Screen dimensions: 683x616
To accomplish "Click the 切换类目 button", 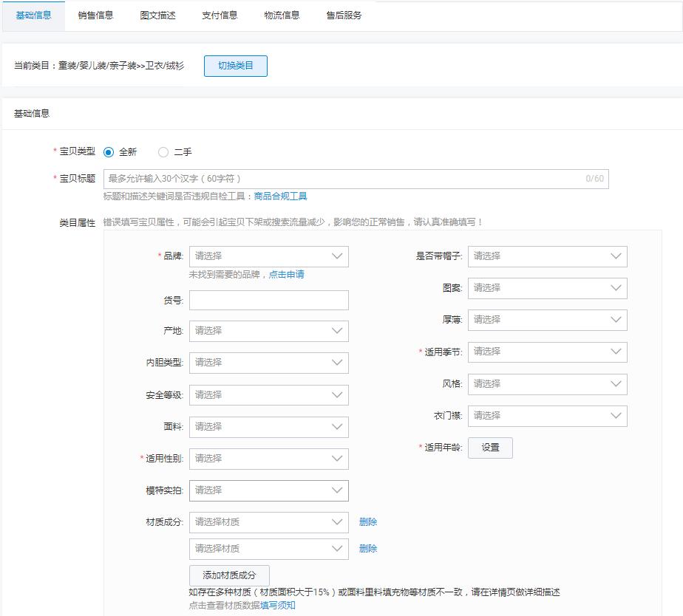I will tap(235, 66).
